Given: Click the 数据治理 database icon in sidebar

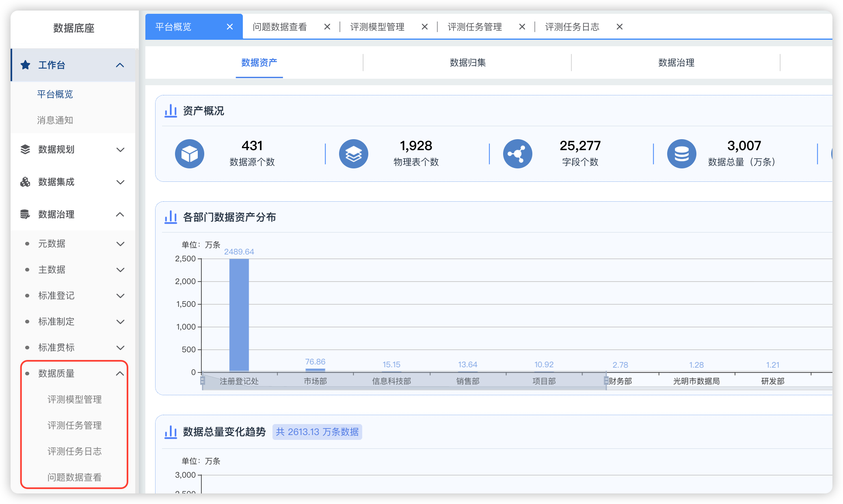Looking at the screenshot, I should point(26,214).
